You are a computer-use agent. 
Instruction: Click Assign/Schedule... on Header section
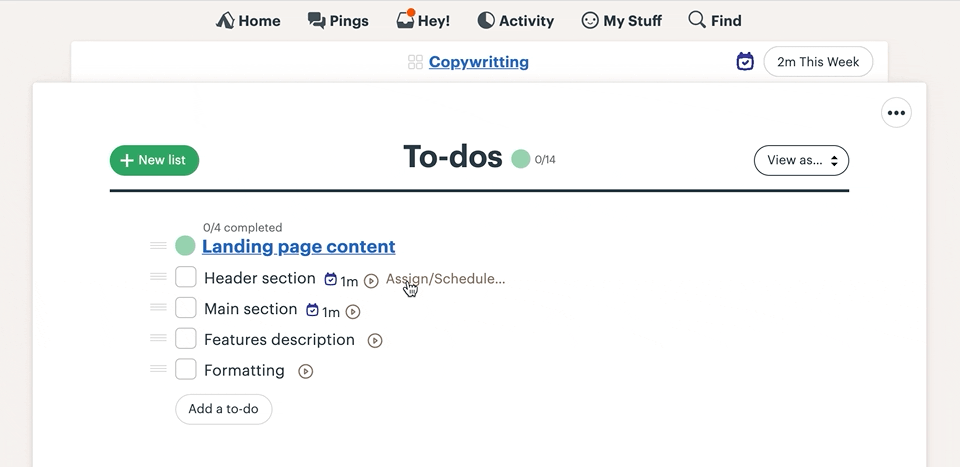[x=445, y=279]
